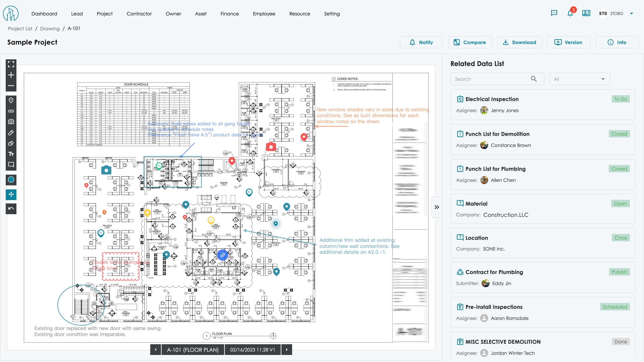Expand the STOBG user account menu
The width and height of the screenshot is (644, 362).
point(632,14)
